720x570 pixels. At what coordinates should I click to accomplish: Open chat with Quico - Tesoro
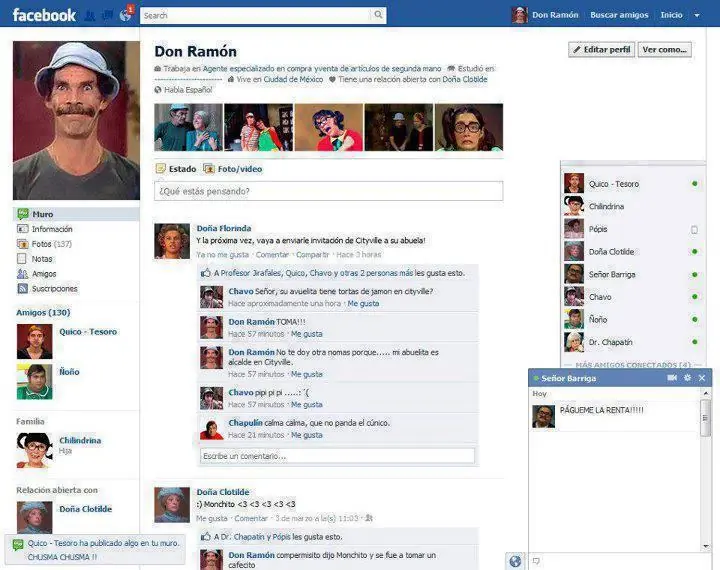633,184
